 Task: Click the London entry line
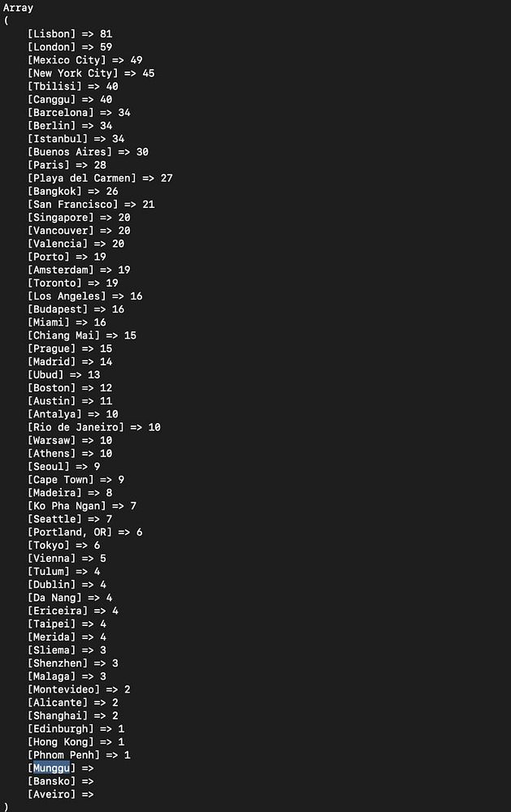(x=69, y=47)
